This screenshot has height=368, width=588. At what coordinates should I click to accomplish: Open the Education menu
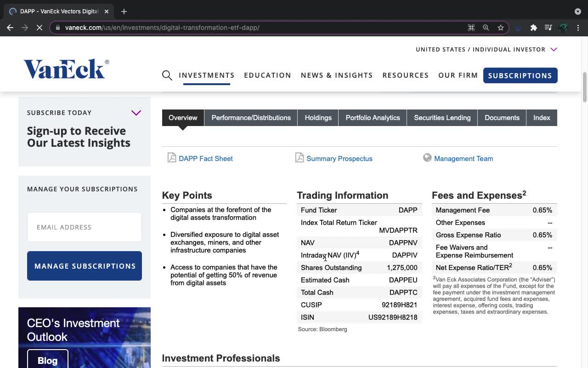click(x=267, y=75)
